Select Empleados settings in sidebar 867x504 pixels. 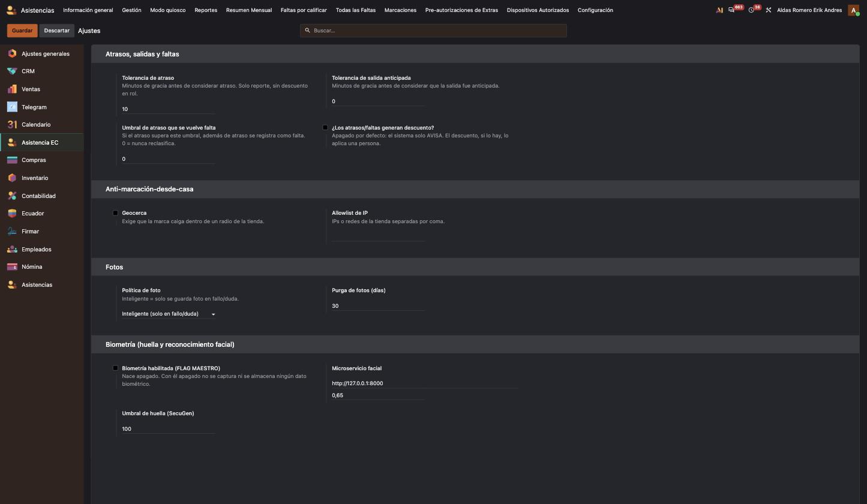click(x=41, y=249)
